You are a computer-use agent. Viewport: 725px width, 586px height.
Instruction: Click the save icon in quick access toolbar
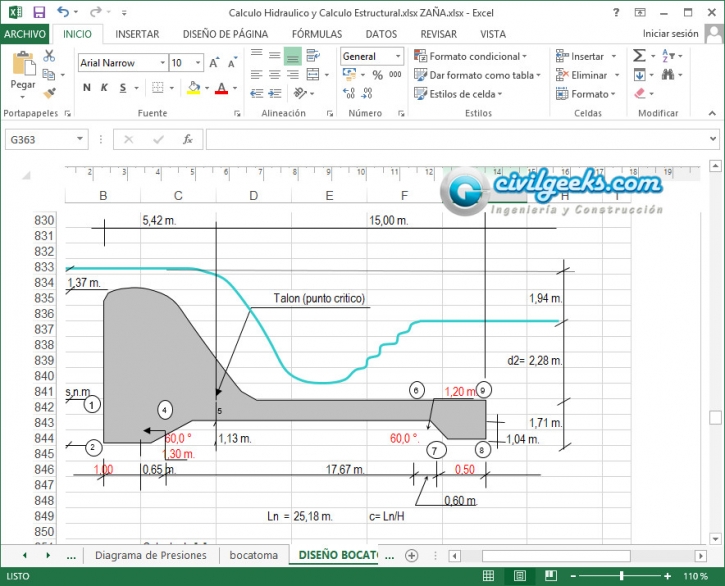[x=38, y=12]
